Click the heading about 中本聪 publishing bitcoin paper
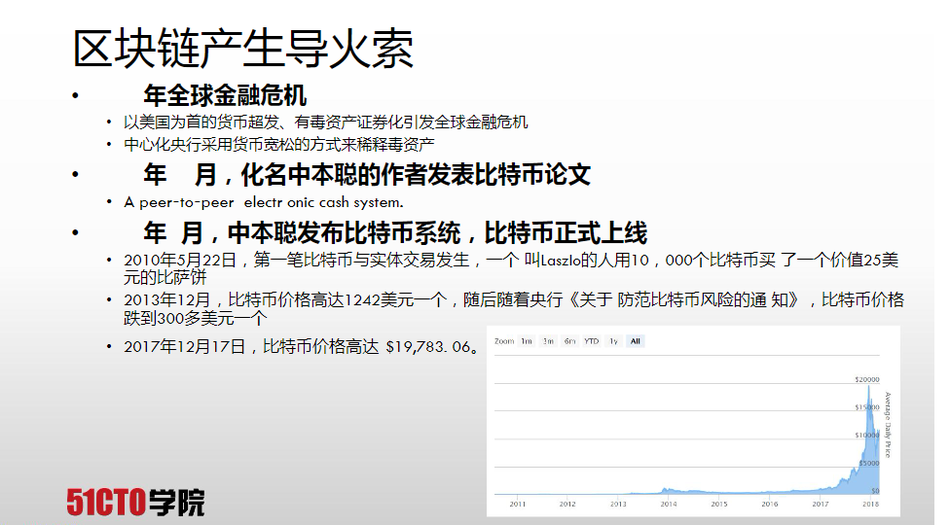The width and height of the screenshot is (950, 525). [x=366, y=175]
